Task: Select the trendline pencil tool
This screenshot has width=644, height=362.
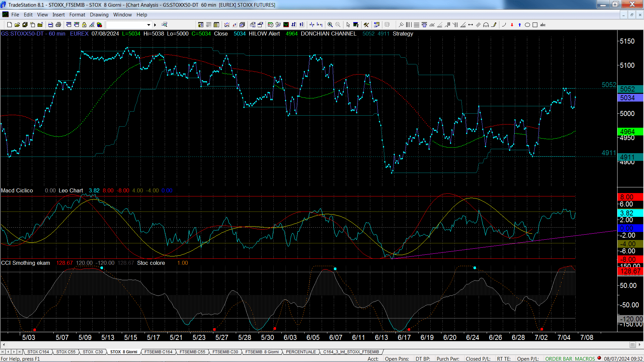Action: (x=494, y=25)
